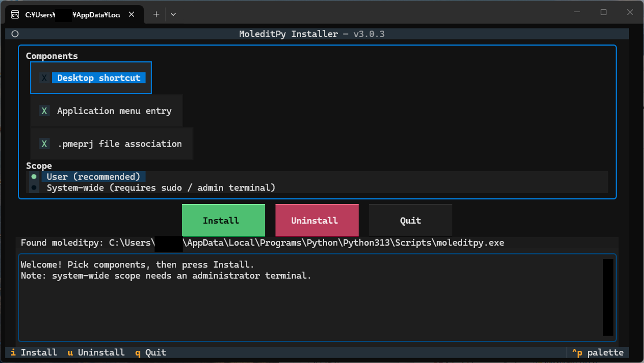Click the 'Found moleditpy' path text
This screenshot has height=363, width=644.
coord(262,243)
